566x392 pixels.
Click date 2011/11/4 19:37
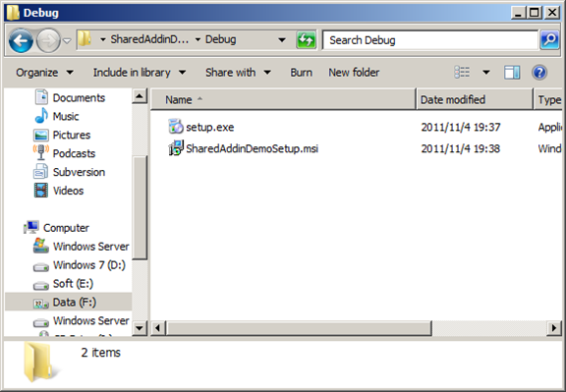pyautogui.click(x=461, y=128)
